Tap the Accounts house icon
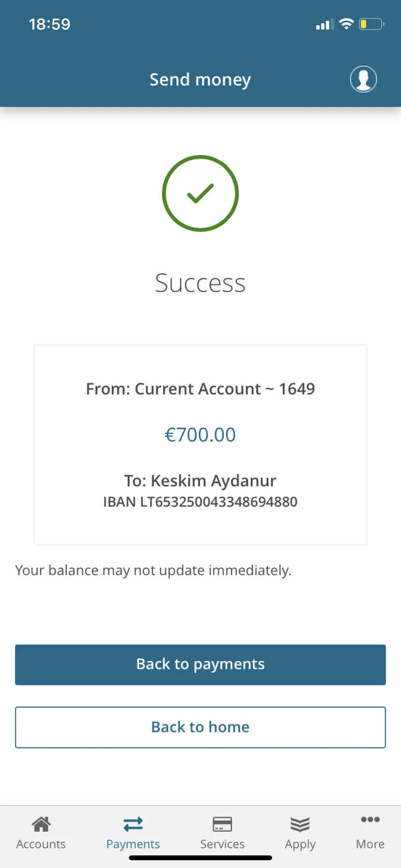Screen dimensions: 401x868 41,823
